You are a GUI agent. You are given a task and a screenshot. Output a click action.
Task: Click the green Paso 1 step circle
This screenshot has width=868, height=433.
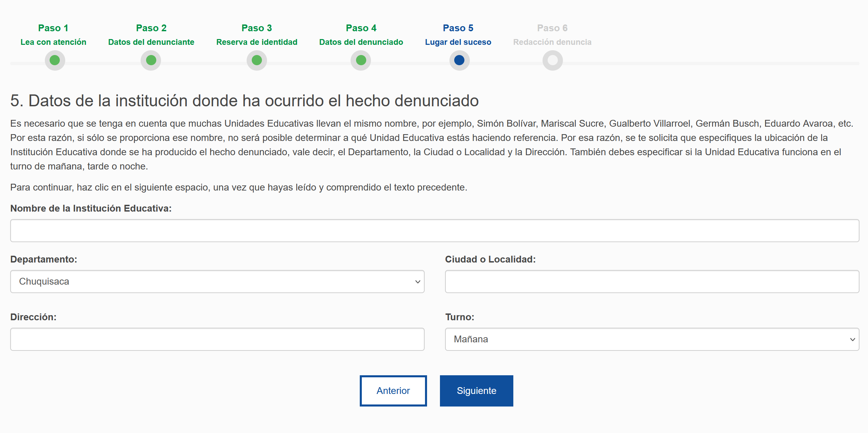point(55,60)
